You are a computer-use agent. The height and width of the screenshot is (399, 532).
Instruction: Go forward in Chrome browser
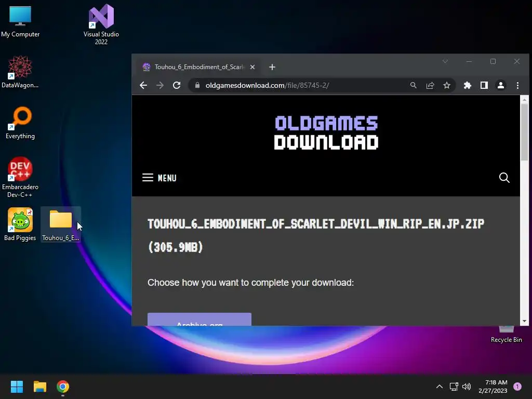pyautogui.click(x=160, y=85)
